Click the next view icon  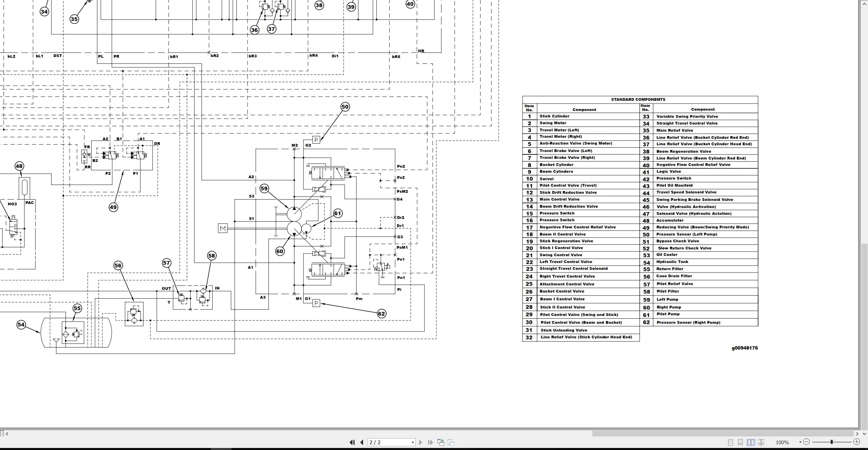[451, 442]
